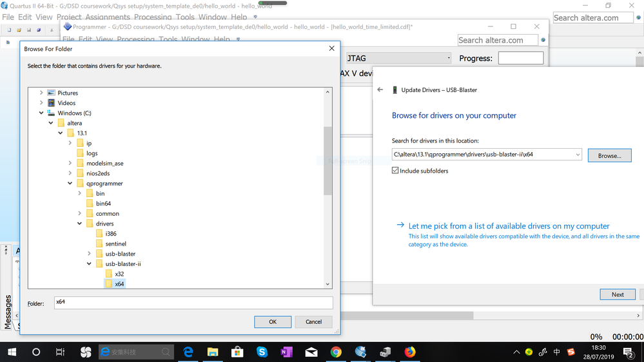Screen dimensions: 644x362
Task: Open the Windows notification center
Action: 629,352
